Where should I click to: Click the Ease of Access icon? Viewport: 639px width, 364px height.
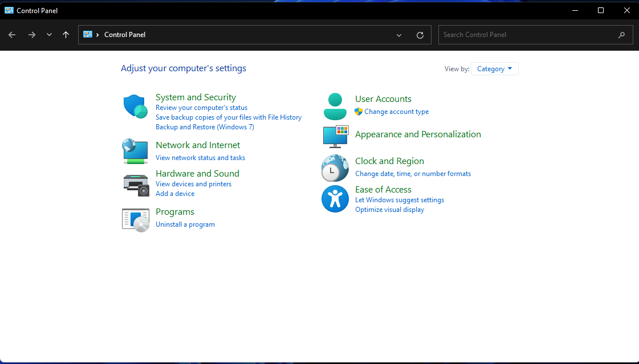(335, 199)
